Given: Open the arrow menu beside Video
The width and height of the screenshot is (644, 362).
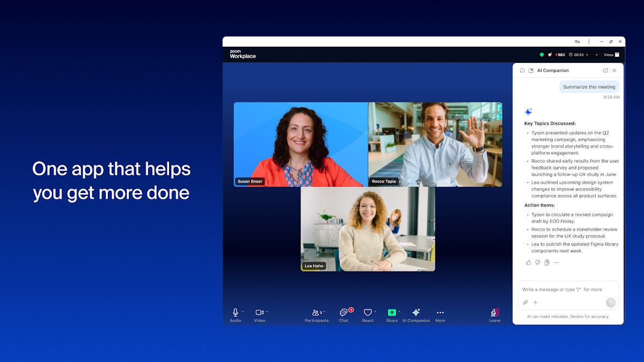Looking at the screenshot, I should click(x=267, y=312).
